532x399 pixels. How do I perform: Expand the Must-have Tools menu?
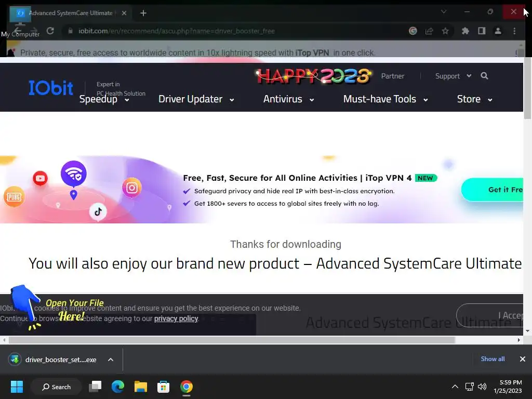(385, 99)
